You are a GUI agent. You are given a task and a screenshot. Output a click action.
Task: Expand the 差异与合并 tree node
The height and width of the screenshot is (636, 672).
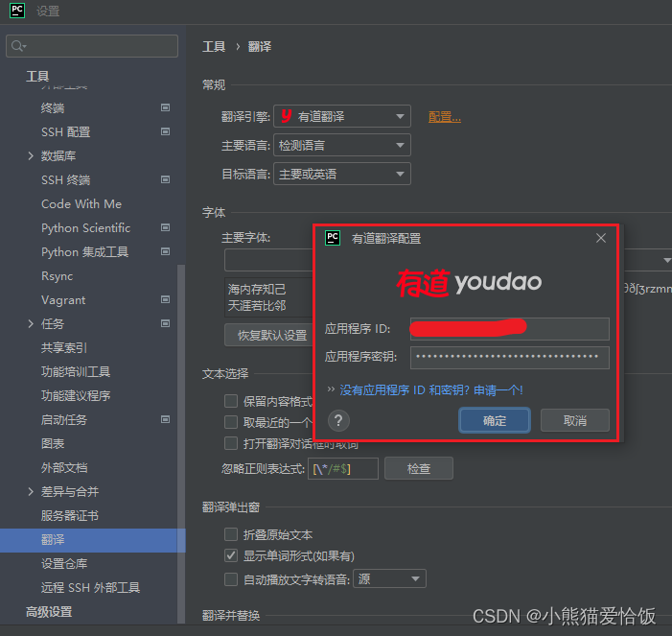tap(31, 491)
